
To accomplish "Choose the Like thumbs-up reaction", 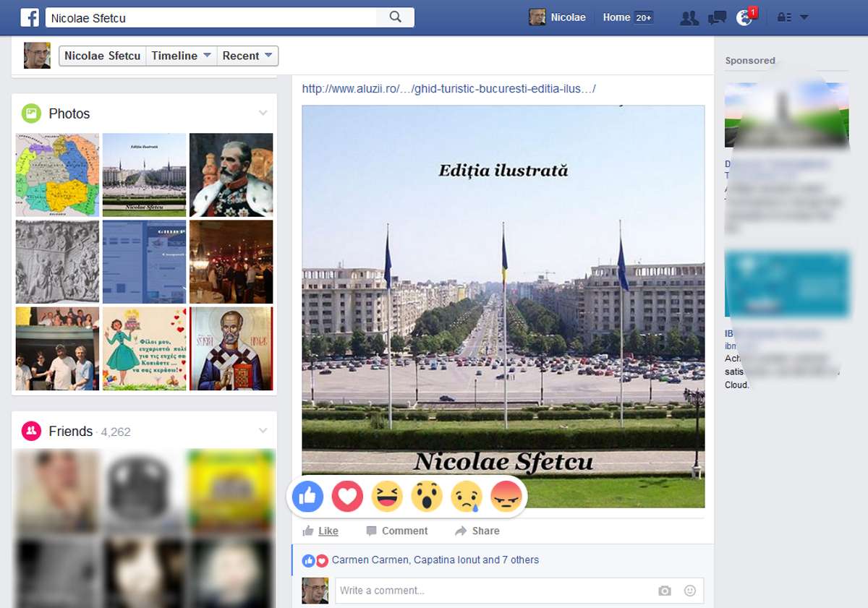I will tap(308, 497).
